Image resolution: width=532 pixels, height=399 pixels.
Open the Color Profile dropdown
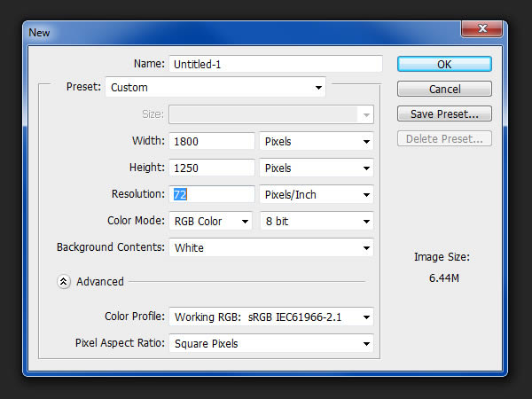click(x=271, y=317)
